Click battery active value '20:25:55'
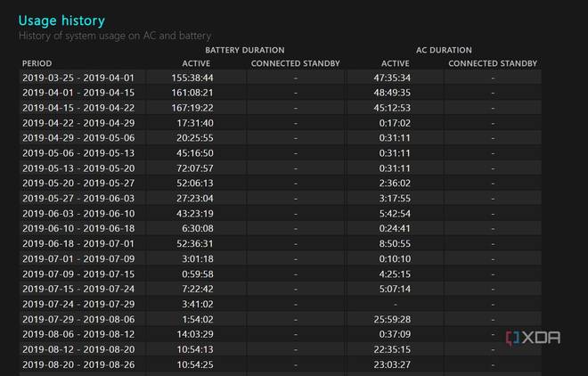The height and width of the screenshot is (376, 588). pyautogui.click(x=195, y=138)
